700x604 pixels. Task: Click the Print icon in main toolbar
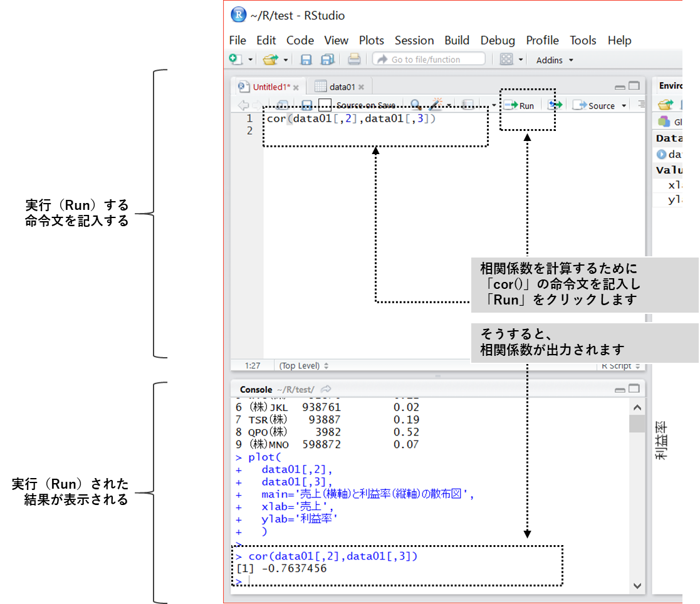[354, 60]
